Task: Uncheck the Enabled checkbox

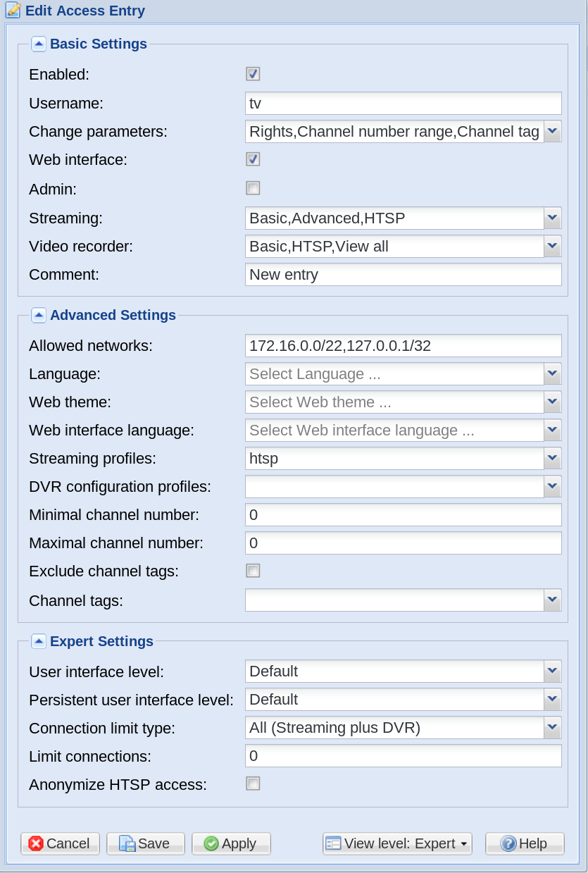Action: [x=253, y=73]
